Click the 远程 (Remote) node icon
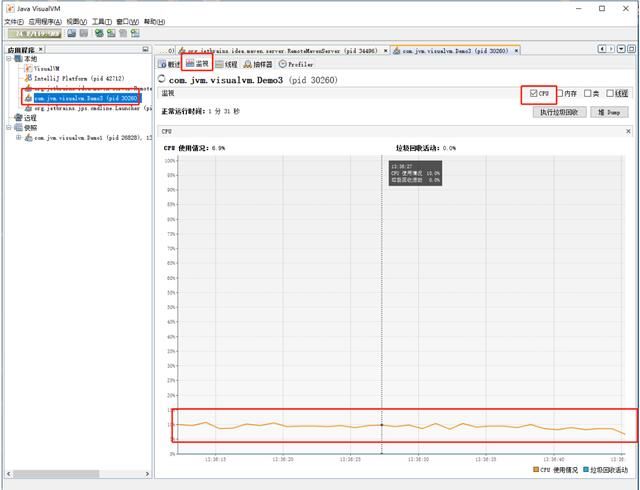 tap(18, 118)
